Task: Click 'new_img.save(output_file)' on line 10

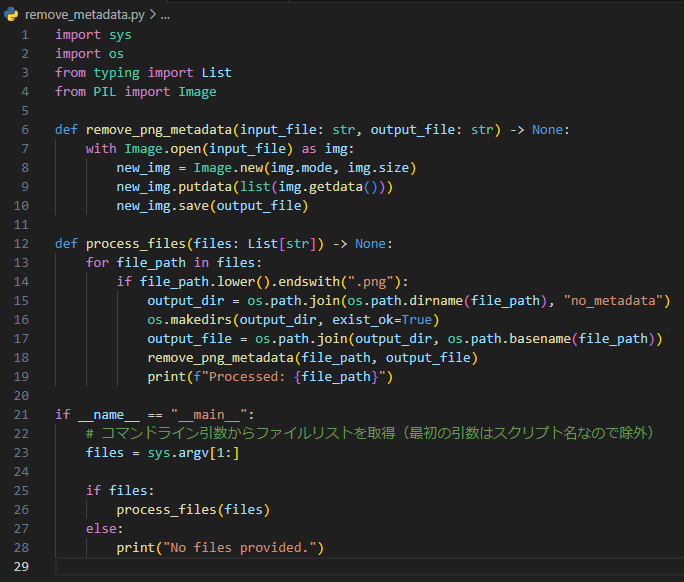Action: [212, 205]
